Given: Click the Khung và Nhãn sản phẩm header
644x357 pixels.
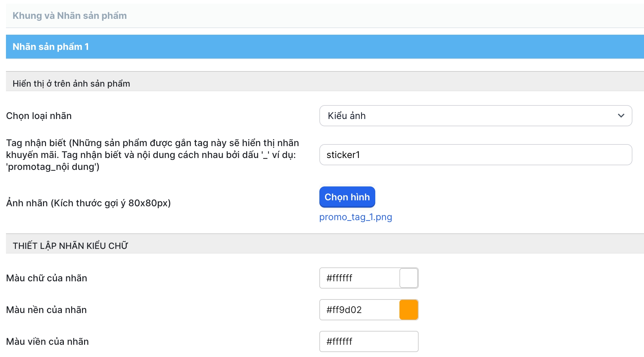Looking at the screenshot, I should click(69, 16).
